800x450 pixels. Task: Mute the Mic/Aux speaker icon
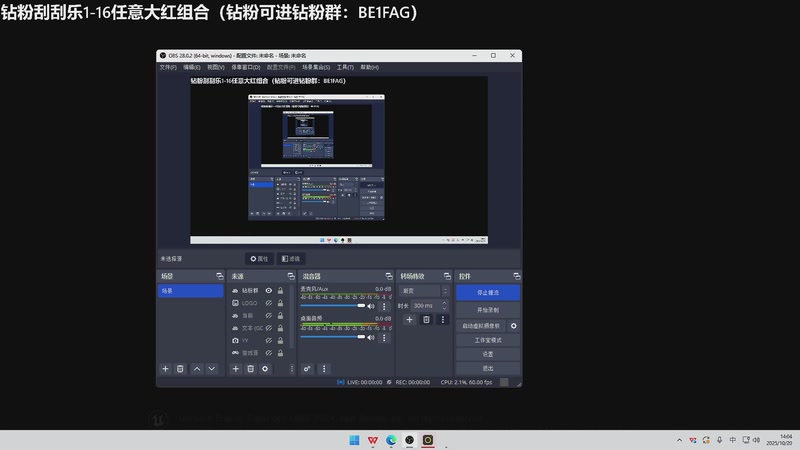point(371,306)
